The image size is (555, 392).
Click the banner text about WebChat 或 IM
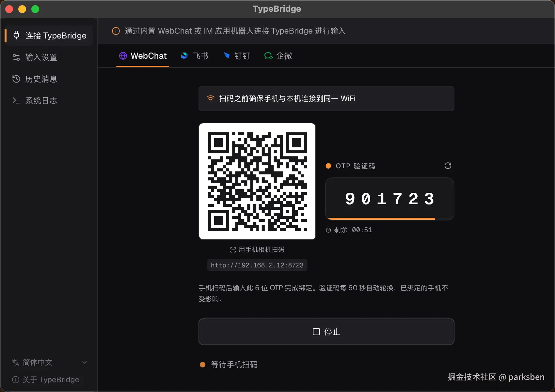tap(235, 31)
